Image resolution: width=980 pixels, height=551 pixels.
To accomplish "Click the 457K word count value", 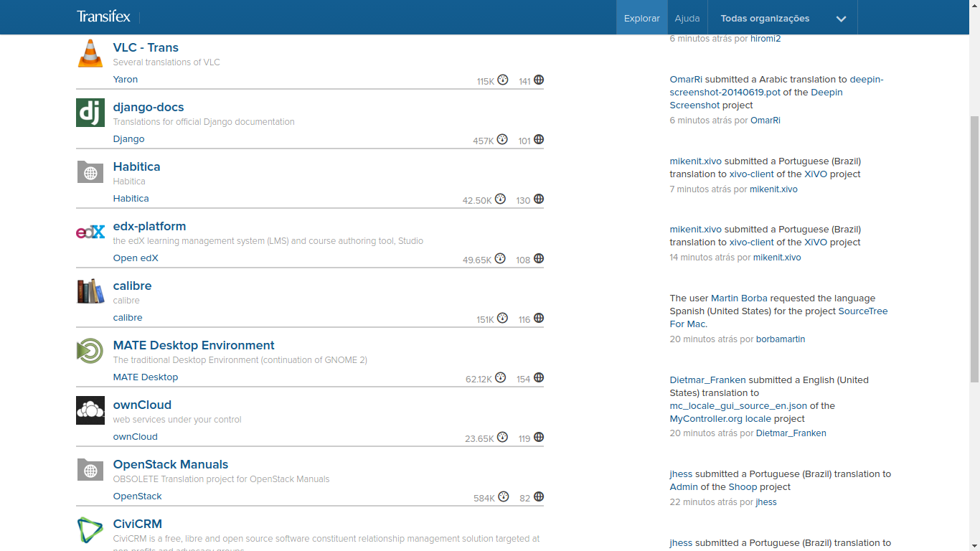I will tap(484, 141).
